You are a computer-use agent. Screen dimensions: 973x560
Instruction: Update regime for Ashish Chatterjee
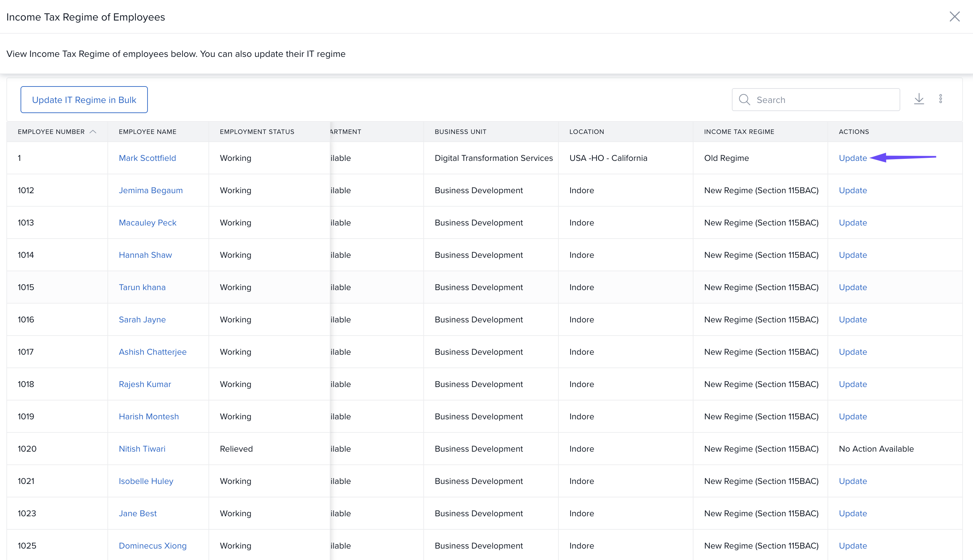tap(852, 352)
